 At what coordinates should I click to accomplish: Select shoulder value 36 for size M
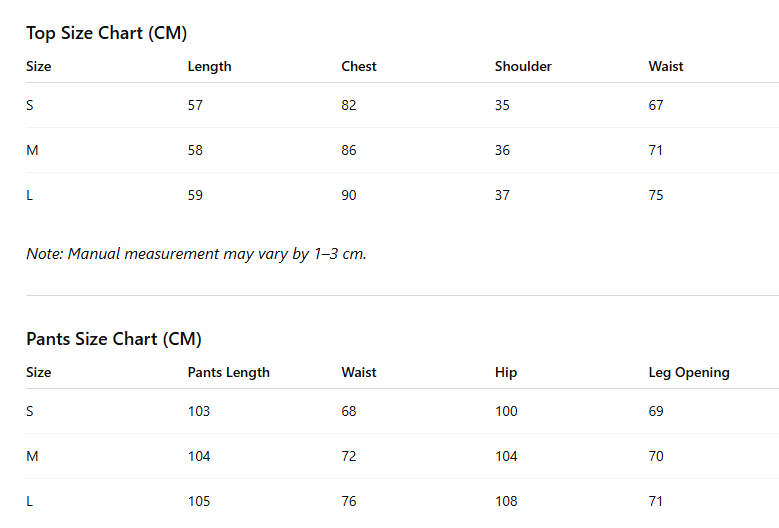[502, 151]
